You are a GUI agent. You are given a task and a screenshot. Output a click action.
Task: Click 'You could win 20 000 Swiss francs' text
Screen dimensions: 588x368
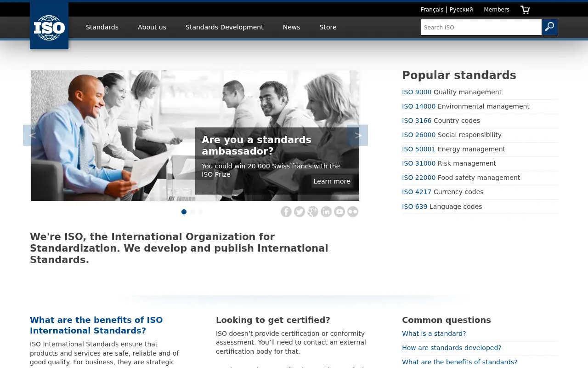[x=271, y=170]
